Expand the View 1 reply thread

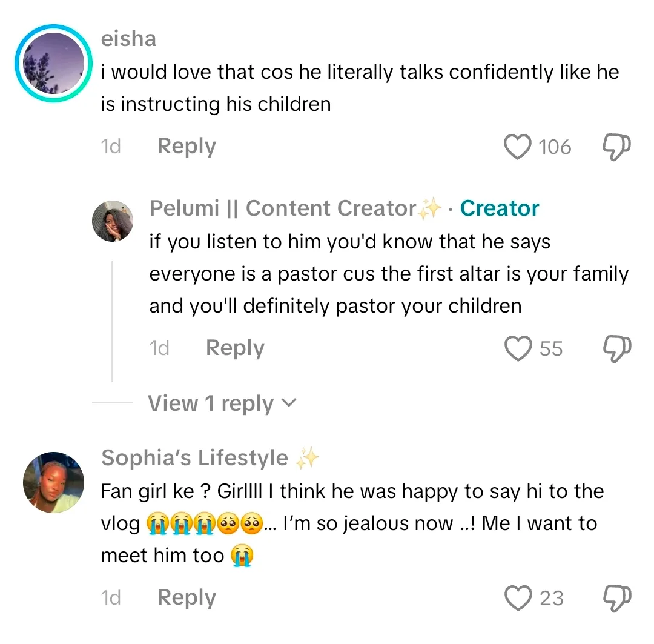pos(211,403)
